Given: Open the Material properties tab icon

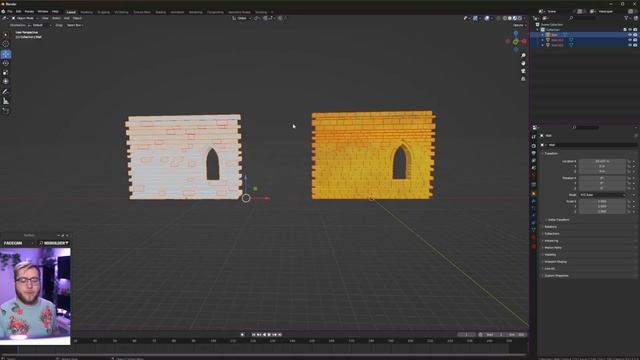Looking at the screenshot, I should 533,238.
